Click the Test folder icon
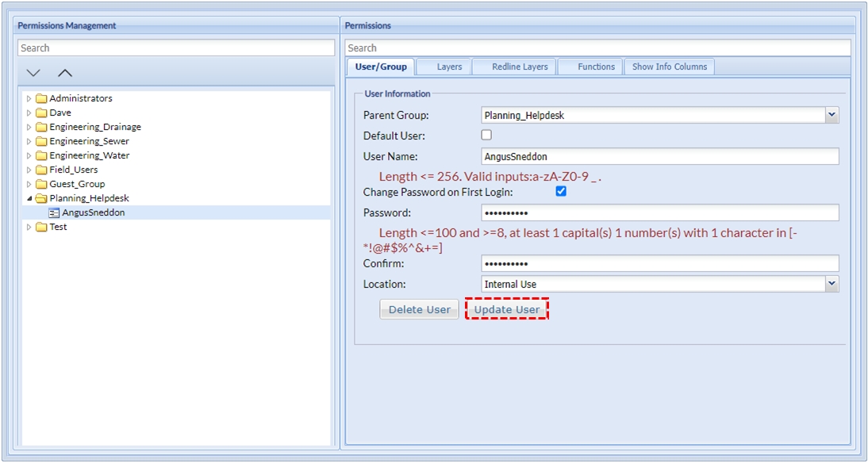The image size is (868, 463). pos(41,228)
